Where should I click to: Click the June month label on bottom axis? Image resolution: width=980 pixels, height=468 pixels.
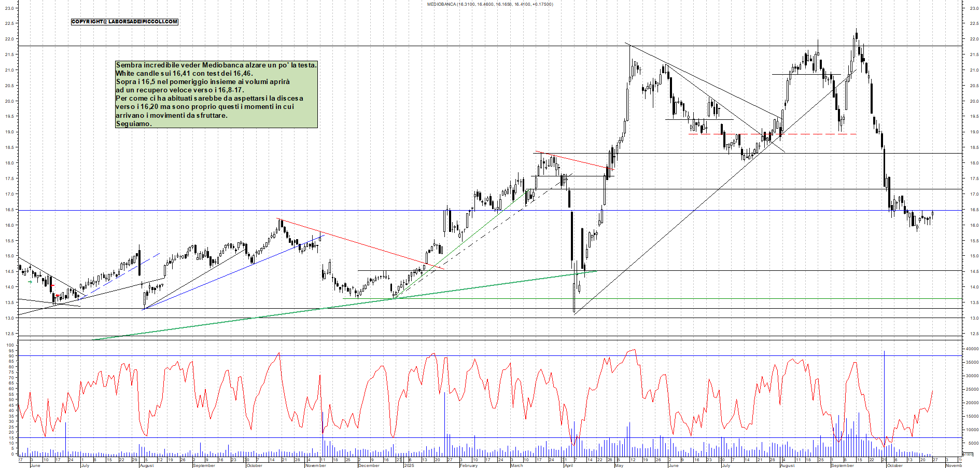point(36,466)
